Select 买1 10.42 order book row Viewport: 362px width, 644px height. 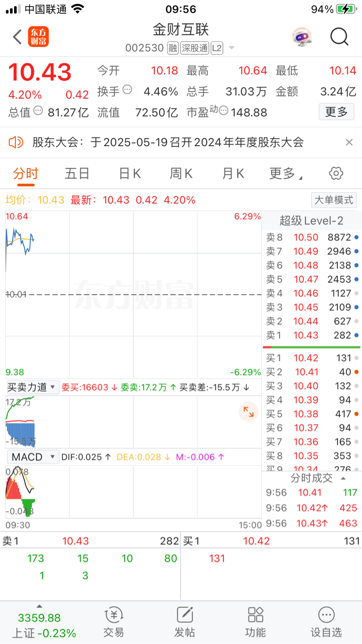coord(312,358)
